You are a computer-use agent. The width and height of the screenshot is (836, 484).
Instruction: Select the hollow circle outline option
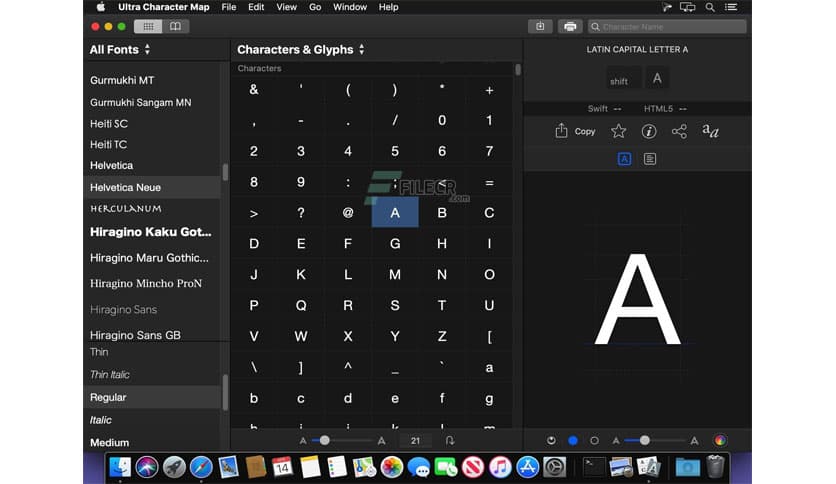pos(594,440)
